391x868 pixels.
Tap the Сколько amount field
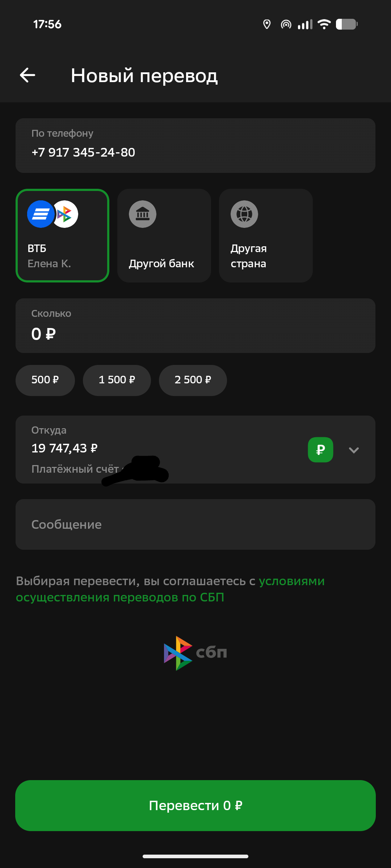(x=195, y=325)
